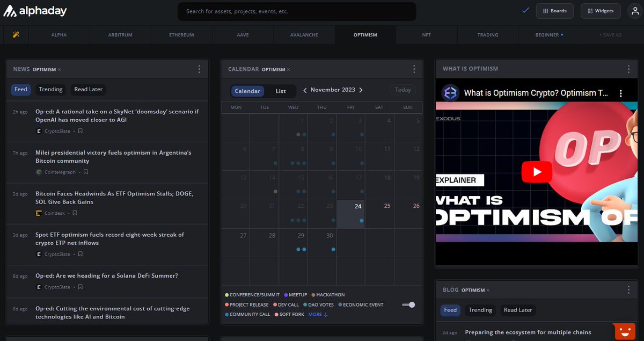Toggle the calendar legend filter switch
644x341 pixels.
pyautogui.click(x=409, y=305)
